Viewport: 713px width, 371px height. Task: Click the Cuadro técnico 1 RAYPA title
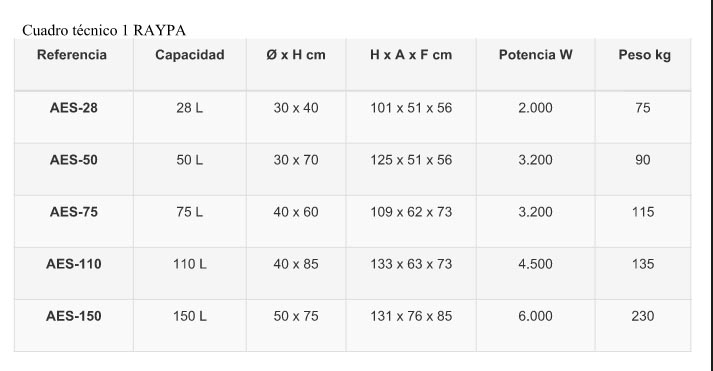pyautogui.click(x=104, y=30)
